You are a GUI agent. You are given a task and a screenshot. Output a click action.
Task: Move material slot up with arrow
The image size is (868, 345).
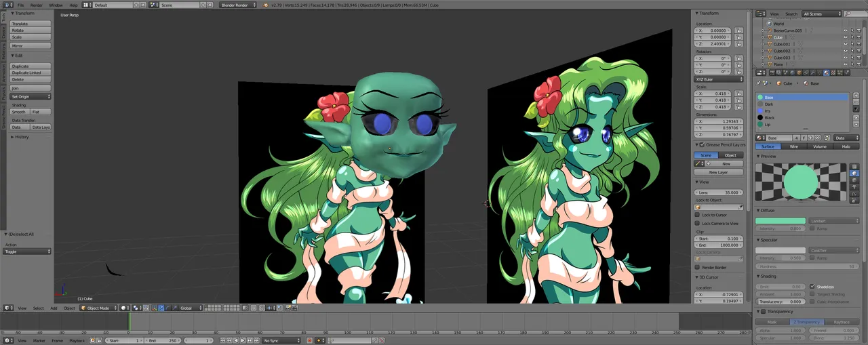pos(856,117)
